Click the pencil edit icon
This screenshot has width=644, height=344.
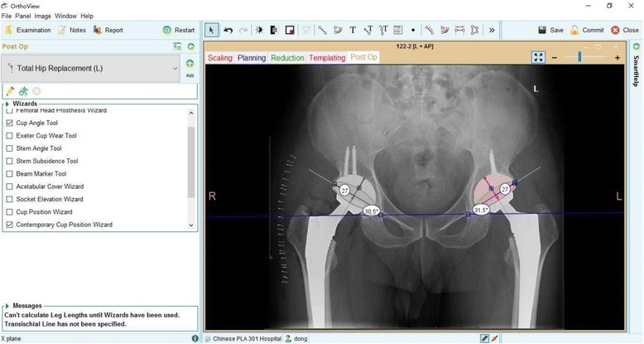click(10, 90)
